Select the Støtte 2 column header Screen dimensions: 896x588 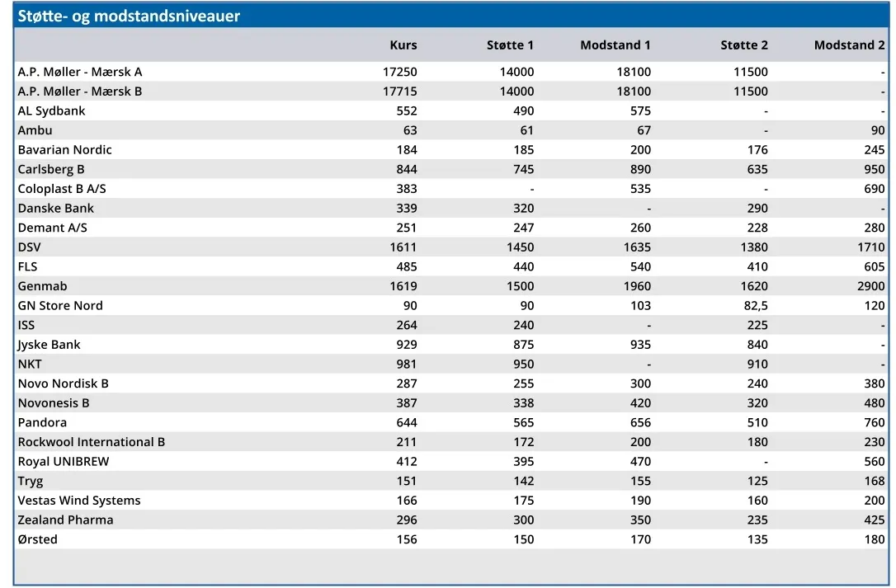(744, 45)
